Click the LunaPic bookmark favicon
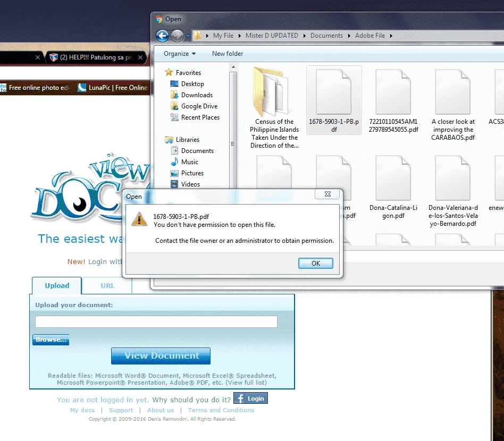 click(82, 87)
